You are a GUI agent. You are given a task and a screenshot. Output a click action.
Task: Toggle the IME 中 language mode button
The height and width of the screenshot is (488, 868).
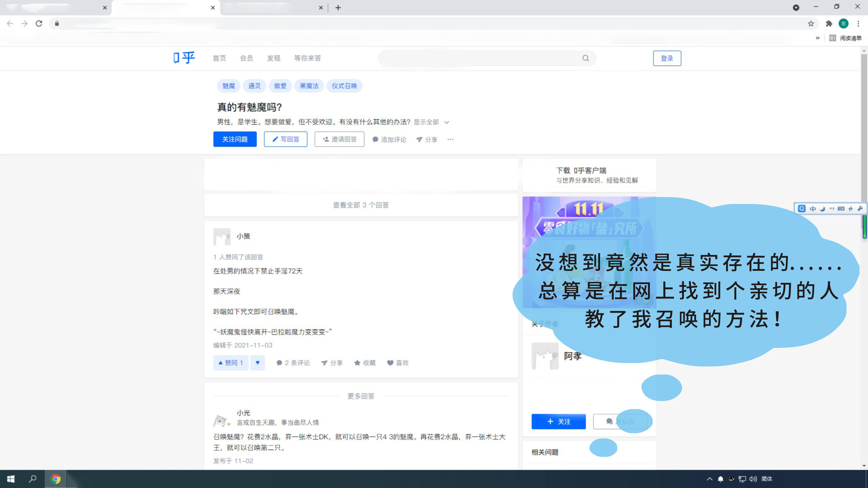point(813,209)
